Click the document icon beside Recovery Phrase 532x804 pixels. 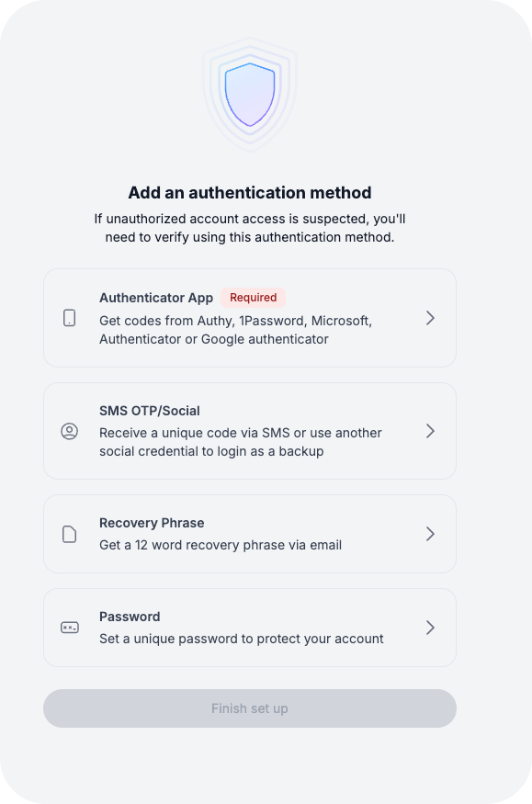click(70, 534)
